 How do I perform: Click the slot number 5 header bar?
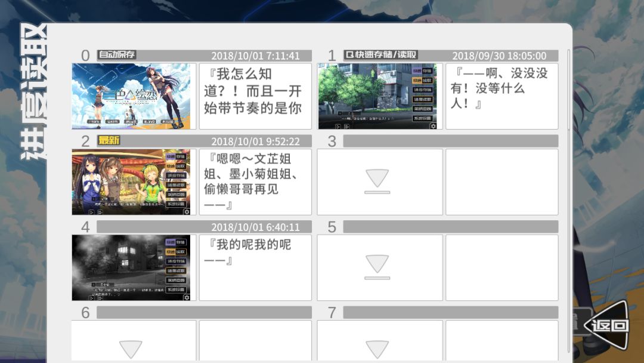click(x=451, y=226)
